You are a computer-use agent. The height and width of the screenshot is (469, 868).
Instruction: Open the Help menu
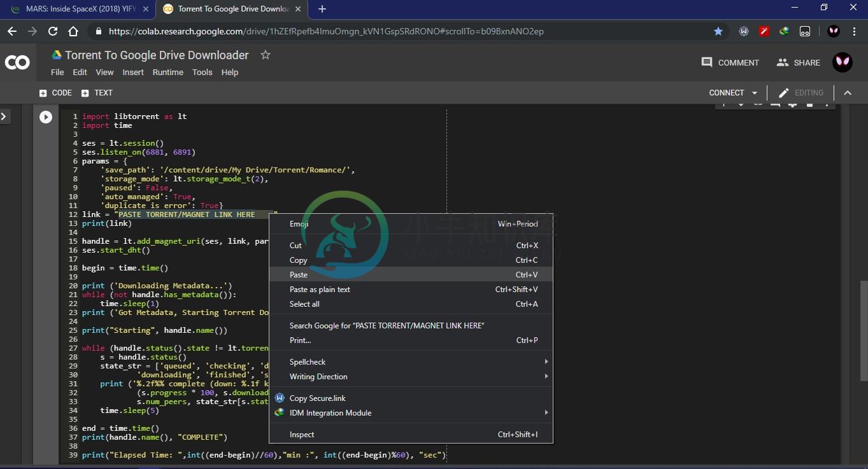coord(230,73)
